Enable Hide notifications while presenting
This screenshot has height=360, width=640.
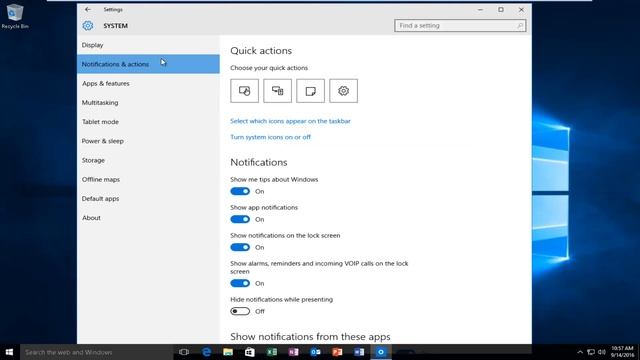click(x=240, y=311)
